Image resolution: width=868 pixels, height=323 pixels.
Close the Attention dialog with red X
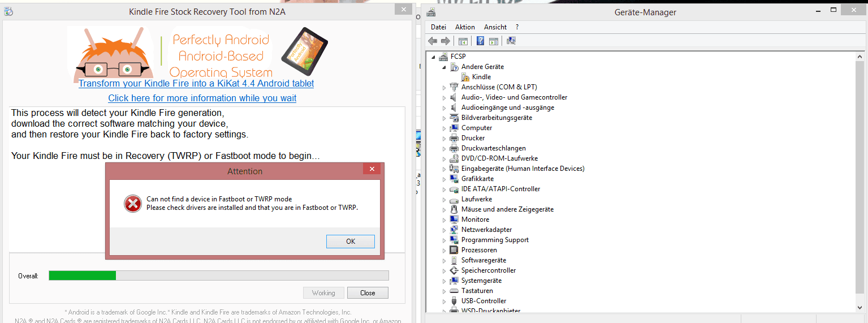point(372,169)
